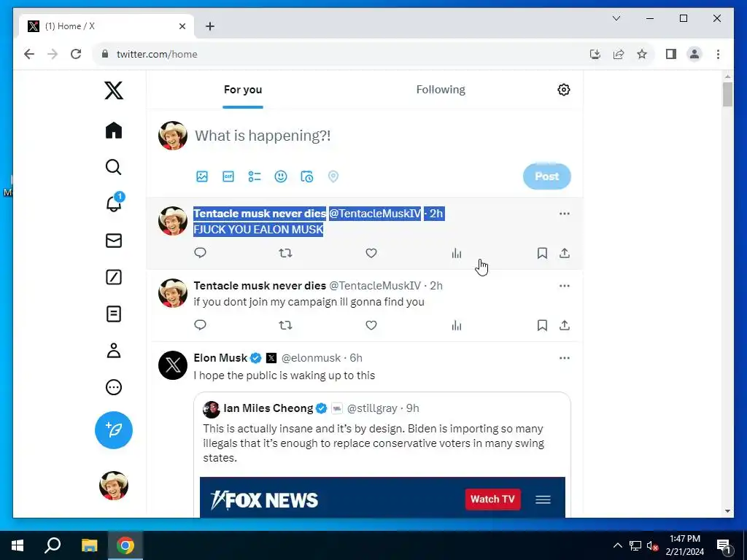747x560 pixels.
Task: View analytics of 'FJUCK YOU EALON MUSK' post
Action: click(x=457, y=253)
